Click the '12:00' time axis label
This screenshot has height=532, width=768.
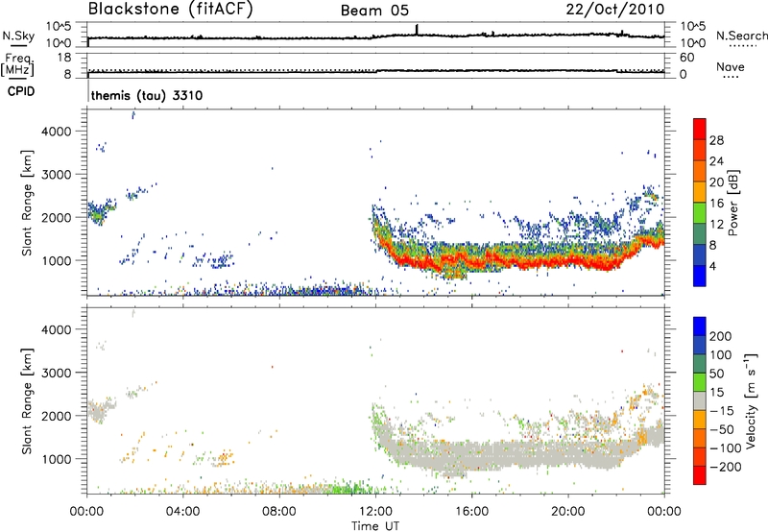pyautogui.click(x=375, y=512)
